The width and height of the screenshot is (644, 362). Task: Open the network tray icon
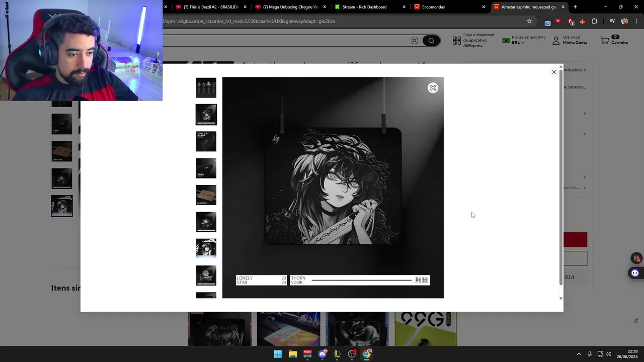click(600, 354)
